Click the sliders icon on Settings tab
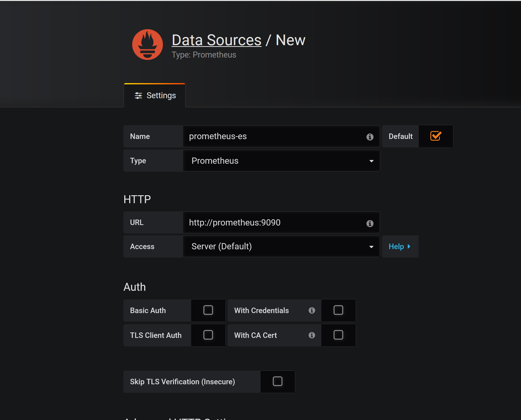This screenshot has height=420, width=521. click(x=138, y=96)
